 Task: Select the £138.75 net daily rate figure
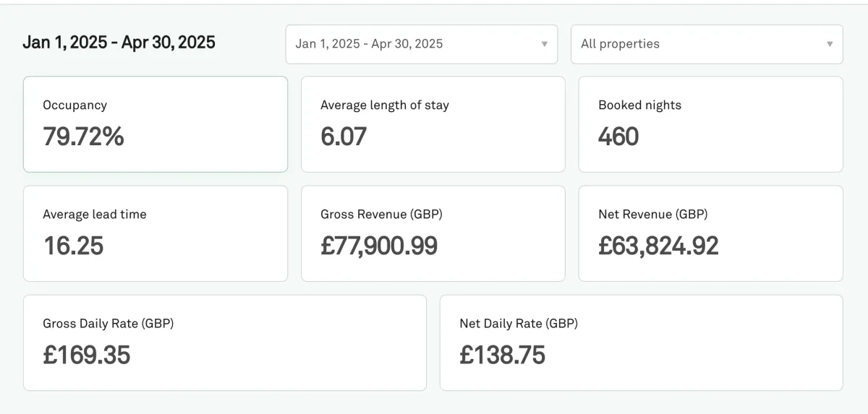[x=503, y=355]
